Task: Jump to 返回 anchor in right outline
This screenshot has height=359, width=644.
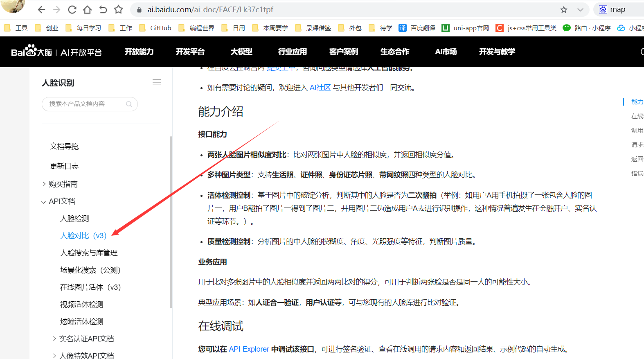Action: [637, 159]
